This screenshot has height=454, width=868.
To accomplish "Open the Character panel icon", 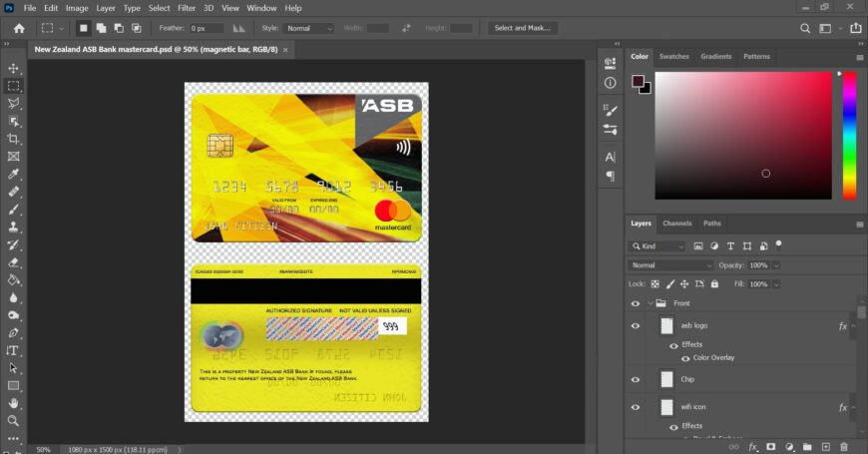I will tap(610, 158).
